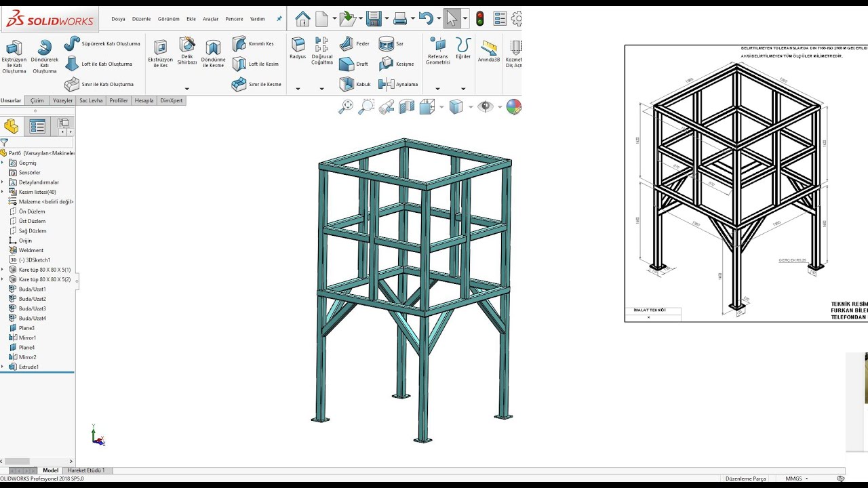Open dropdown under Referans Geometrisi
The height and width of the screenshot is (488, 868).
click(437, 89)
